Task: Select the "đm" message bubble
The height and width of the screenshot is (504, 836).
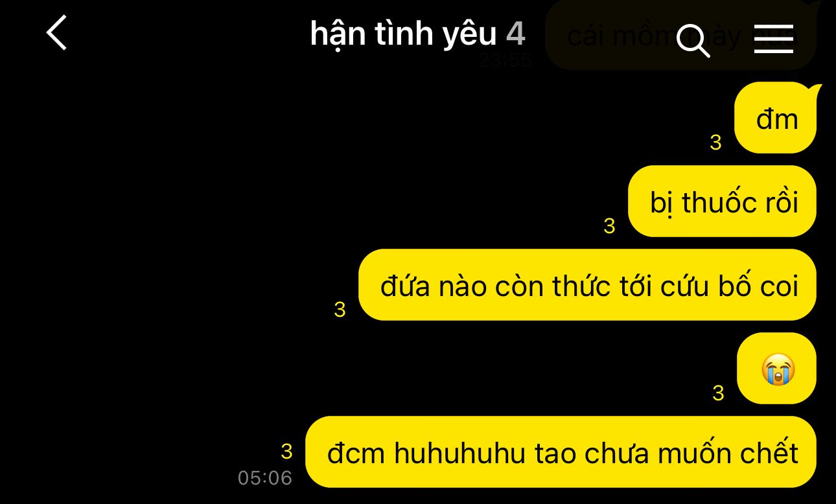Action: click(775, 118)
